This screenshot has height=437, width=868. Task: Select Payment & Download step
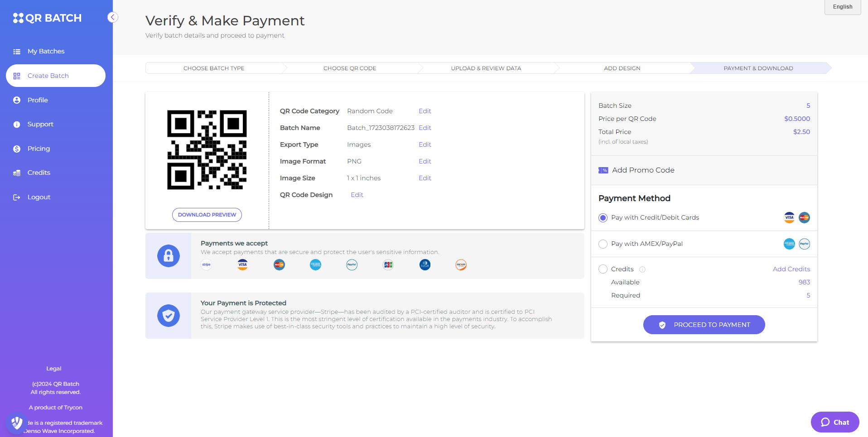pos(758,68)
